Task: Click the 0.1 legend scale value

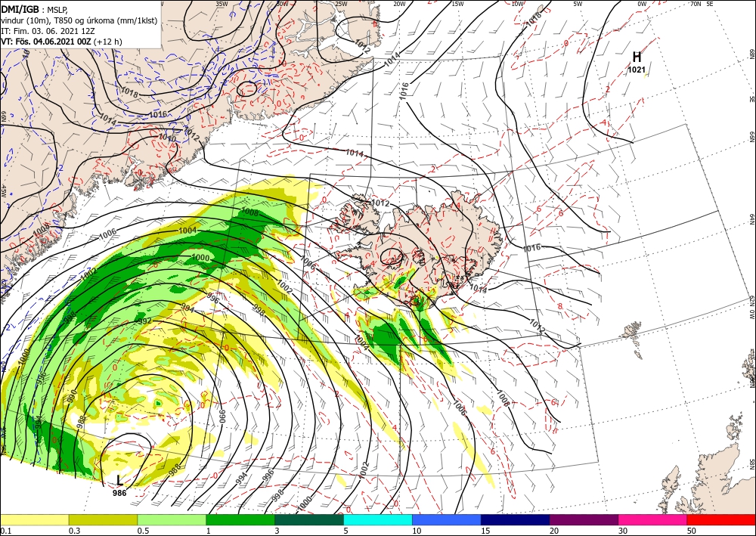Action: (5, 531)
